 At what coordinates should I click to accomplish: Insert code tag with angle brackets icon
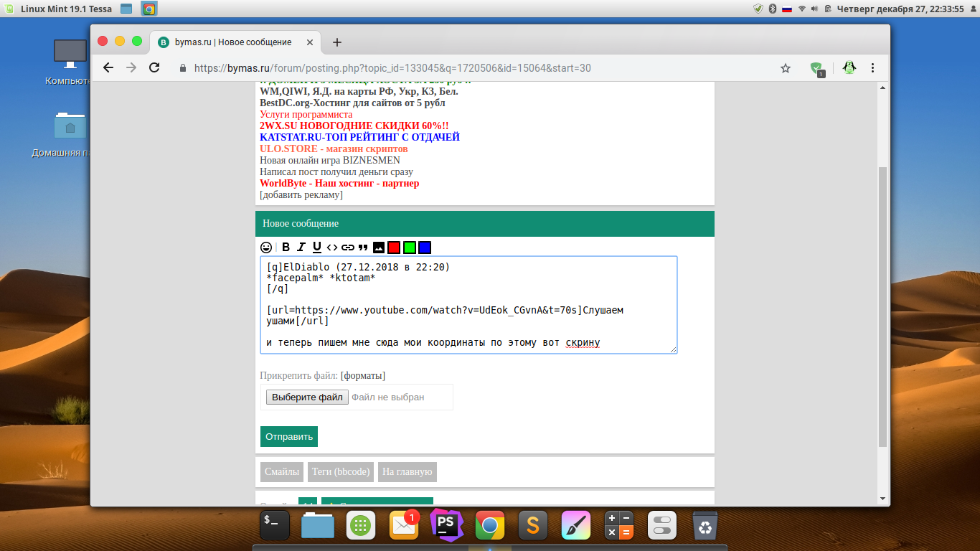pos(332,248)
